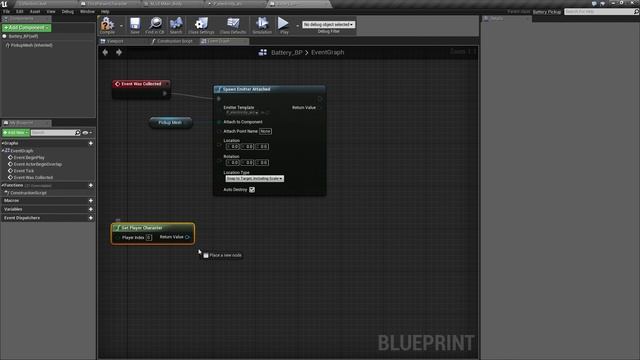Image resolution: width=640 pixels, height=360 pixels.
Task: Add a new macro with the Macros plus icon
Action: (x=91, y=200)
